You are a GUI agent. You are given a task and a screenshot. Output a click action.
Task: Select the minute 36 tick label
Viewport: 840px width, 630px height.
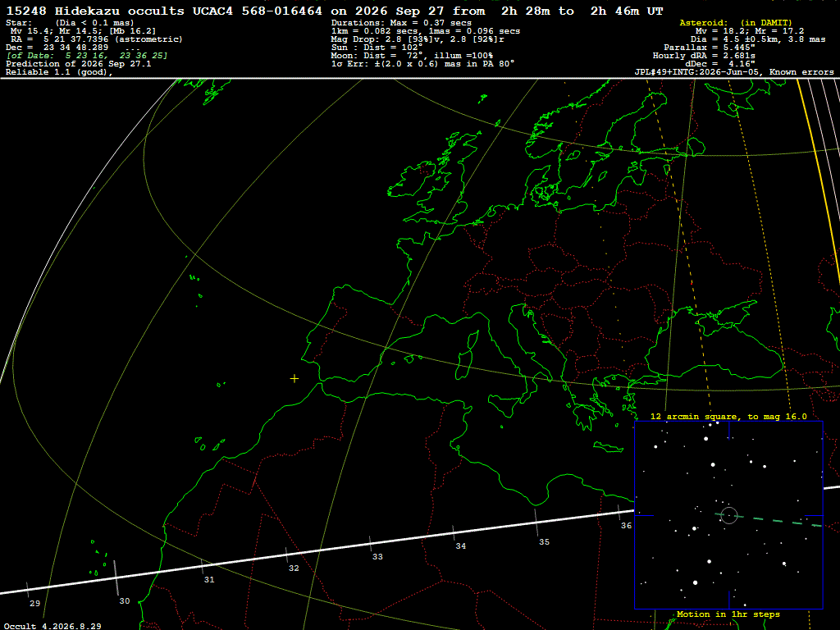click(x=626, y=526)
